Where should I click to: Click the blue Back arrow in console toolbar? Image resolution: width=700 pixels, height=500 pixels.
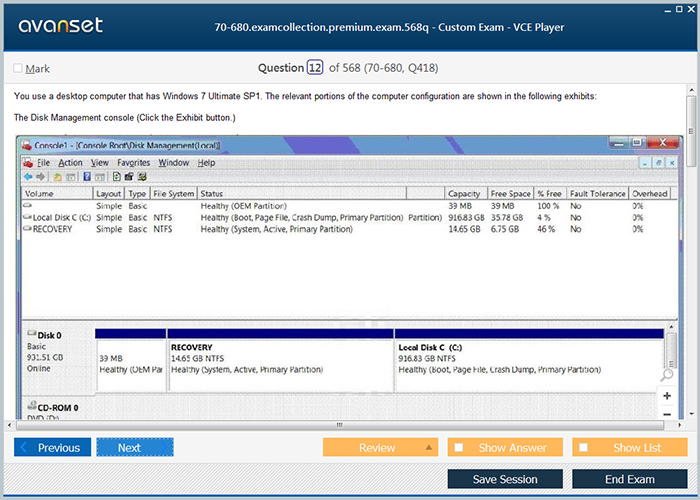point(28,177)
